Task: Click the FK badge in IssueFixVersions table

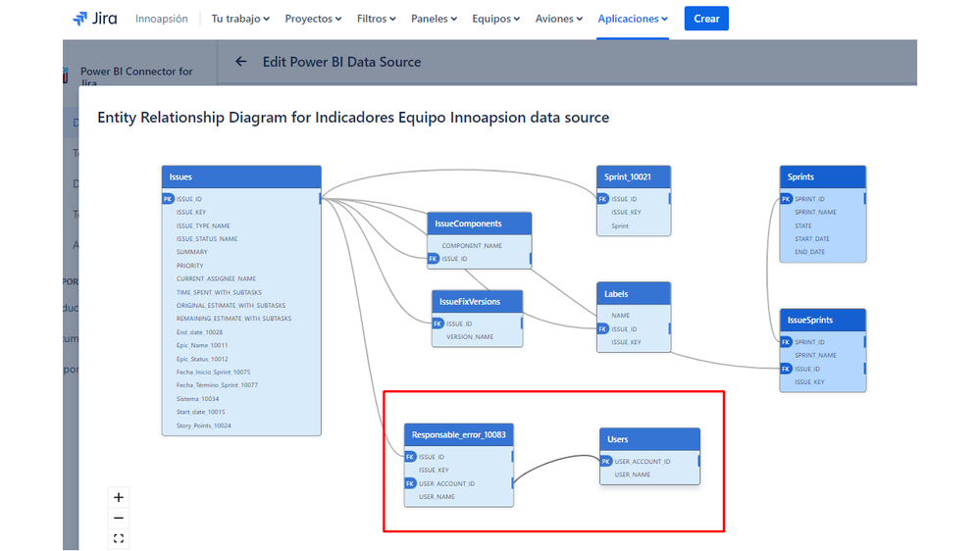Action: click(x=438, y=324)
